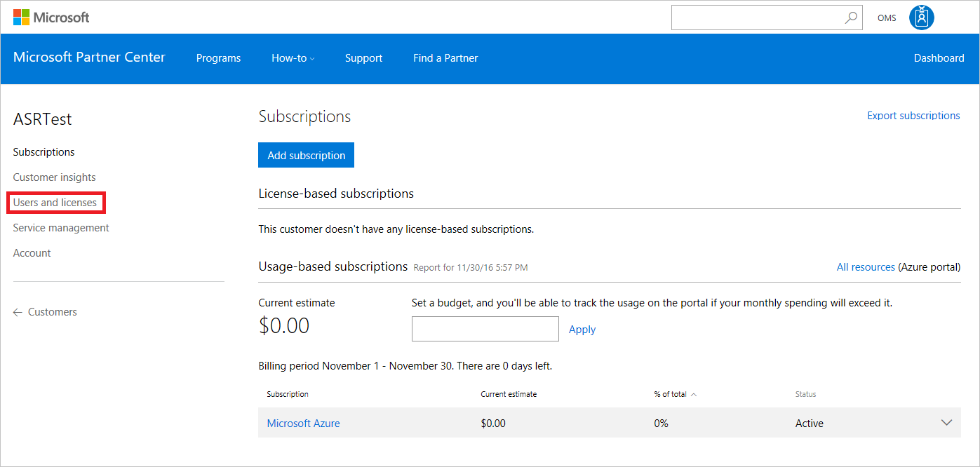This screenshot has width=980, height=467.
Task: Click the back arrow beside Customers
Action: [18, 311]
